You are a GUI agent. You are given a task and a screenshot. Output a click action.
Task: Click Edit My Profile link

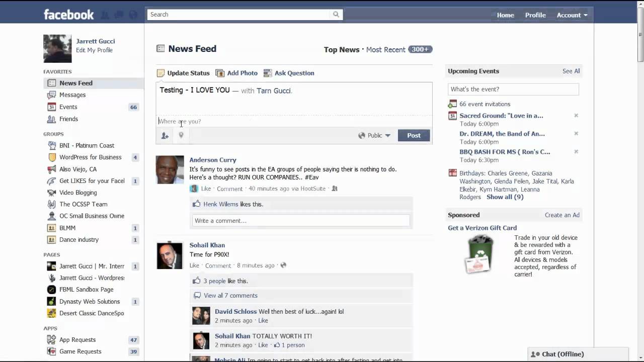coord(94,50)
